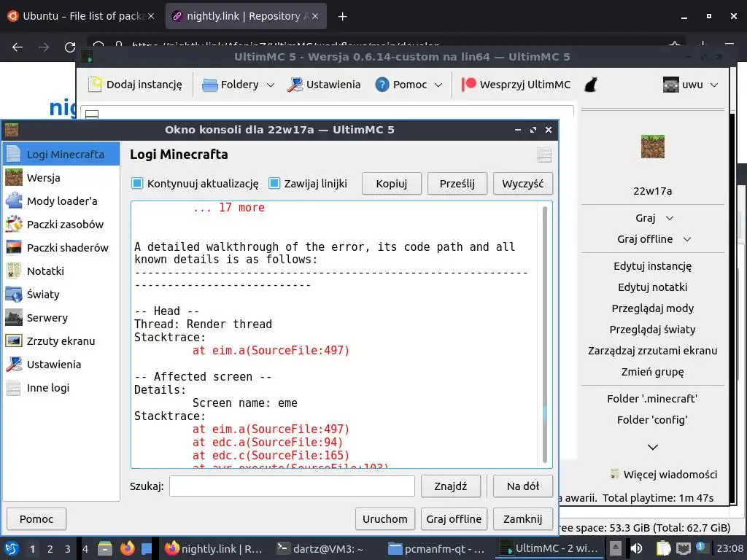Click Zmień grupę
The height and width of the screenshot is (560, 747).
click(x=653, y=371)
